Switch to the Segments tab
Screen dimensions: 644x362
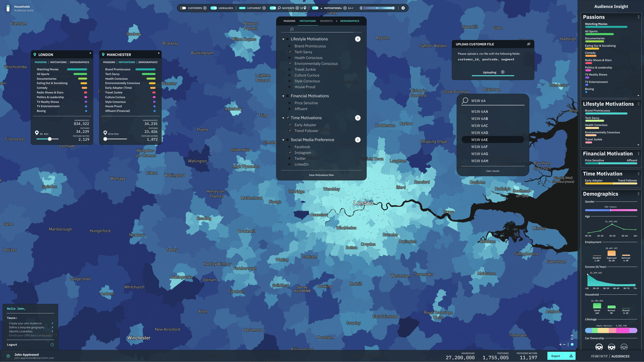pos(326,21)
